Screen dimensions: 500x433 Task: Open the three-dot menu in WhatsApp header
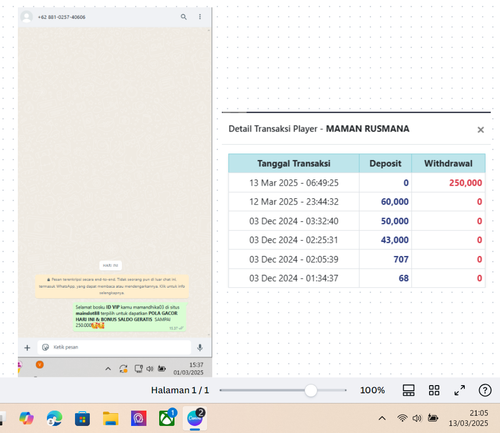(200, 17)
